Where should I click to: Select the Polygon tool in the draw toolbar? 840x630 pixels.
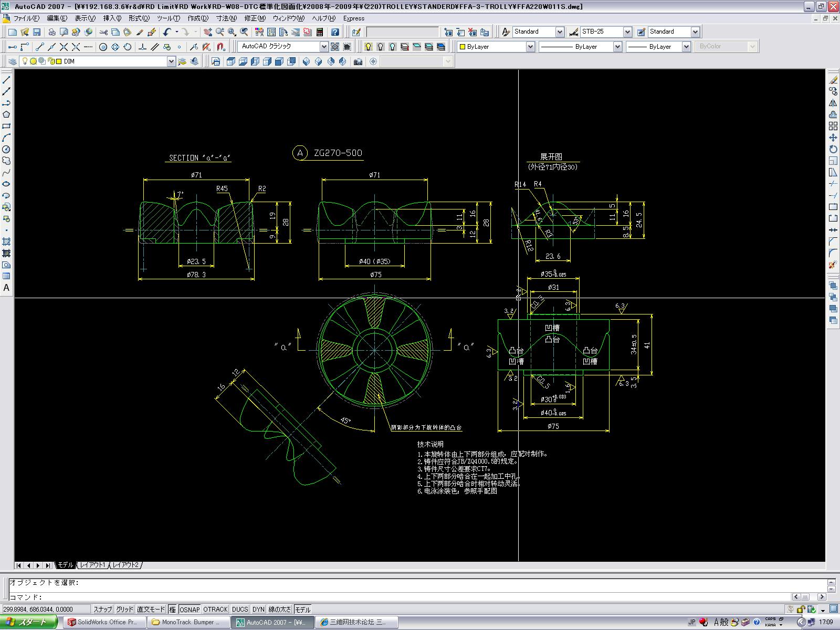coord(6,114)
